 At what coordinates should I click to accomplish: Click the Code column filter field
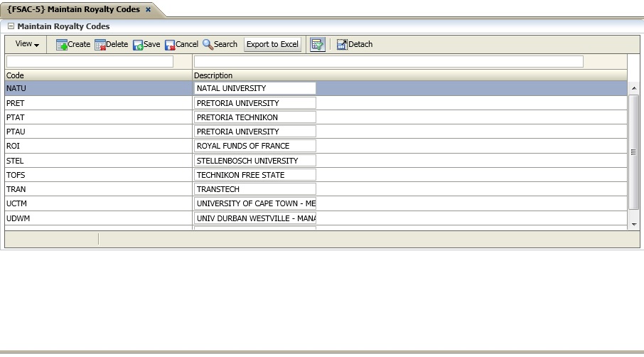90,62
